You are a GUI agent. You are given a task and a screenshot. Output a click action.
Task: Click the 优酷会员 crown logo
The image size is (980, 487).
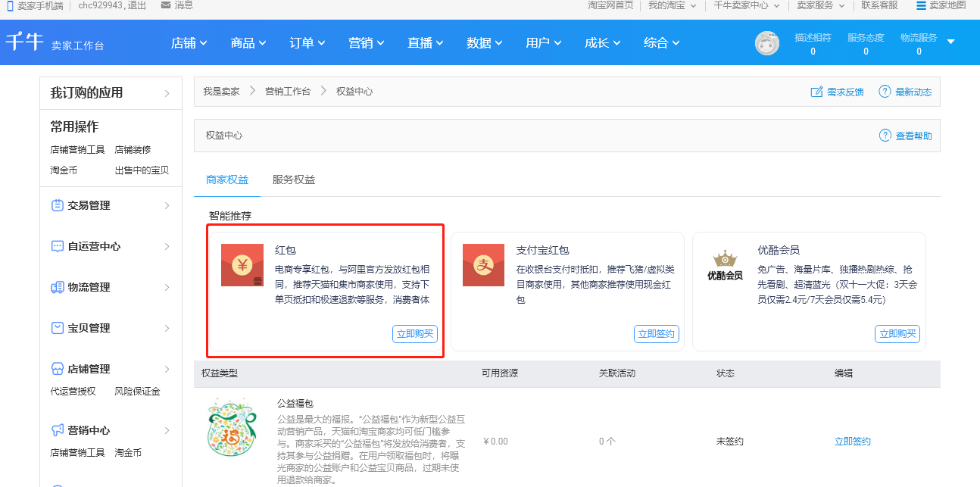pyautogui.click(x=725, y=265)
